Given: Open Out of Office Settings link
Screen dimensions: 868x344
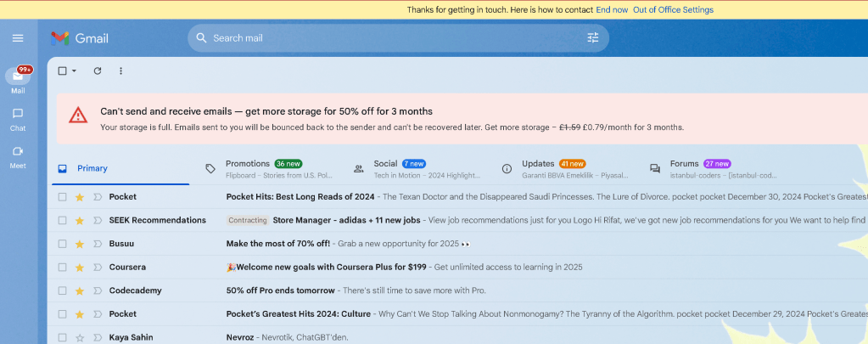Looking at the screenshot, I should click(673, 10).
